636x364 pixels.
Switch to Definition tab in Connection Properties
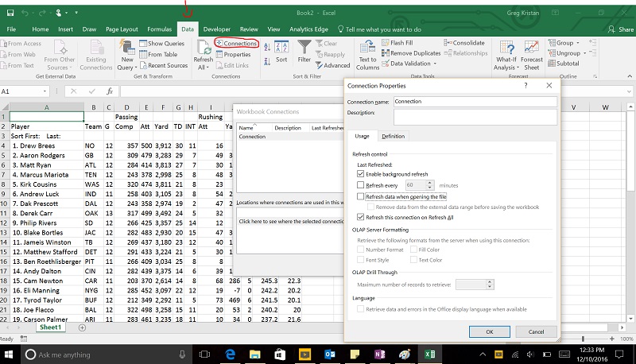pyautogui.click(x=393, y=136)
